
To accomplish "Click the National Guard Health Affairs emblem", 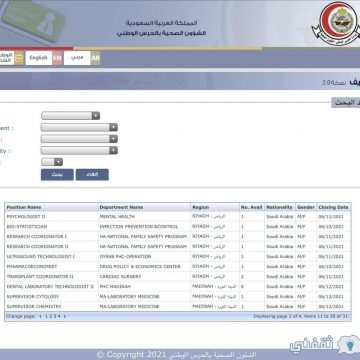I will 336,23.
